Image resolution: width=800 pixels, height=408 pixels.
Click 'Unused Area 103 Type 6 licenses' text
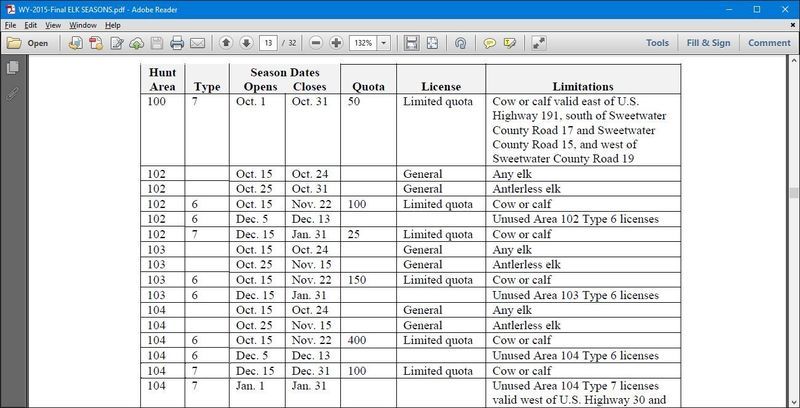pos(576,295)
